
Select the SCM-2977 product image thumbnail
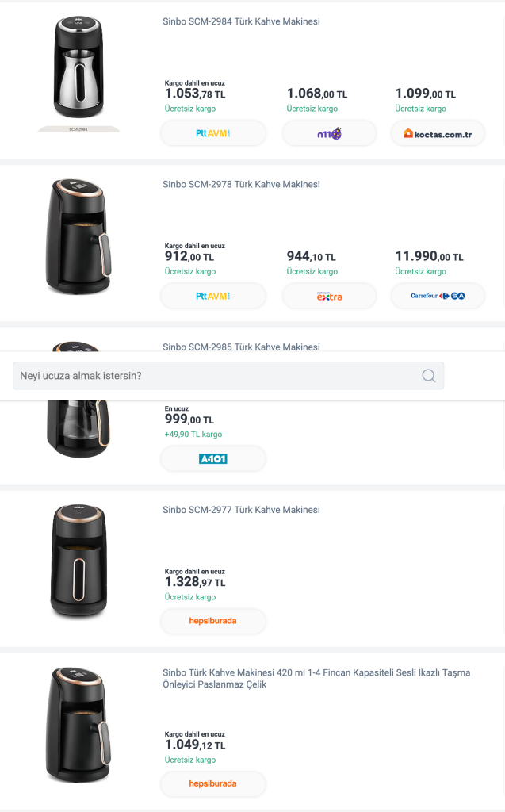tap(78, 561)
